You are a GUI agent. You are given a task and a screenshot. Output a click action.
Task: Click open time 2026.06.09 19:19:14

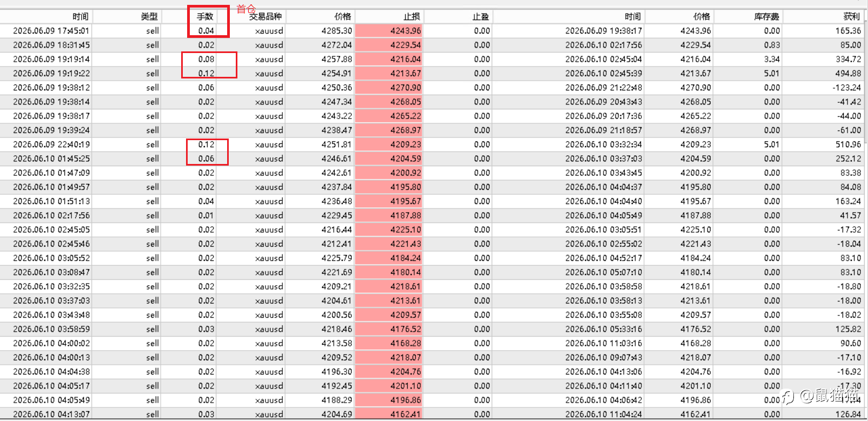[x=51, y=59]
